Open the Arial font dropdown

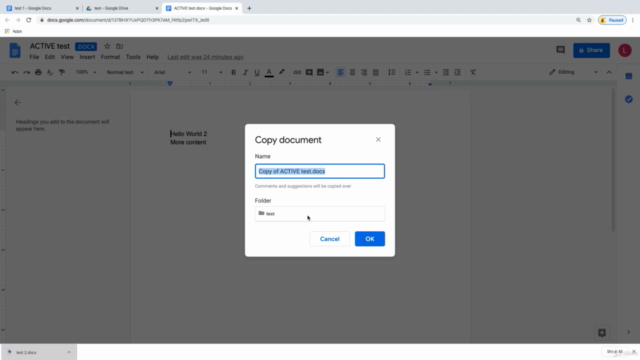tap(172, 72)
